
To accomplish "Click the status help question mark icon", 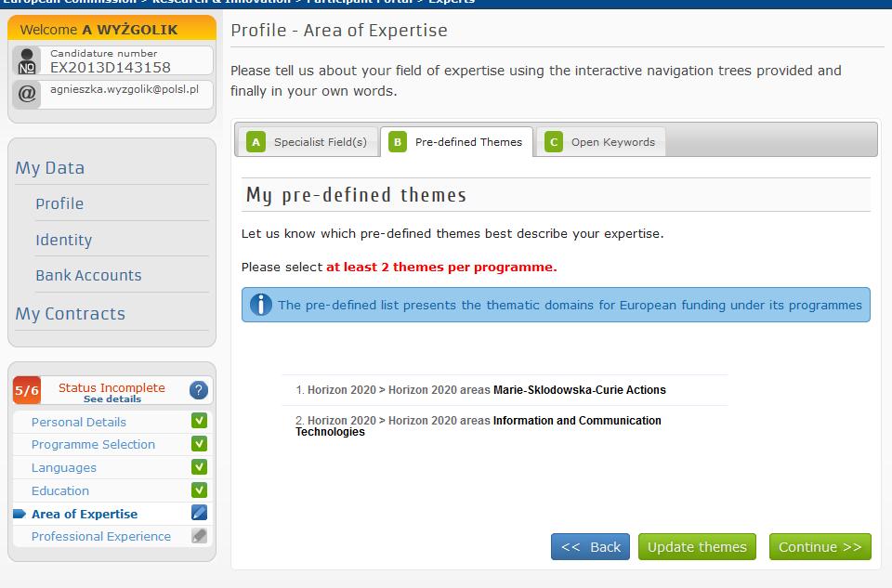I will (x=199, y=390).
